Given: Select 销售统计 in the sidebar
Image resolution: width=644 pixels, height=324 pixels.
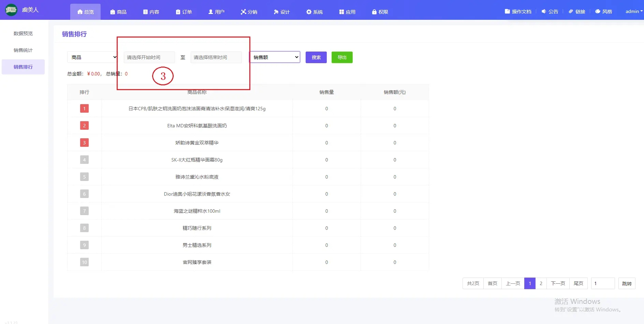Looking at the screenshot, I should tap(23, 50).
